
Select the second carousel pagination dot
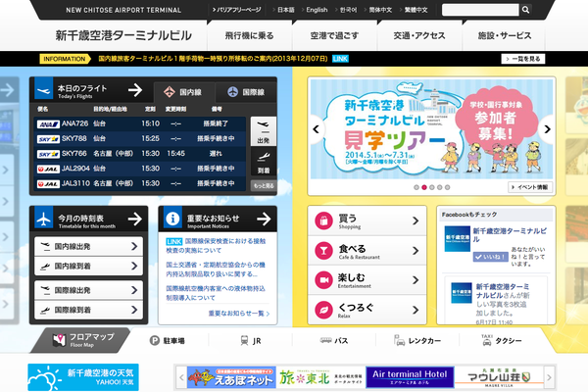coord(424,186)
